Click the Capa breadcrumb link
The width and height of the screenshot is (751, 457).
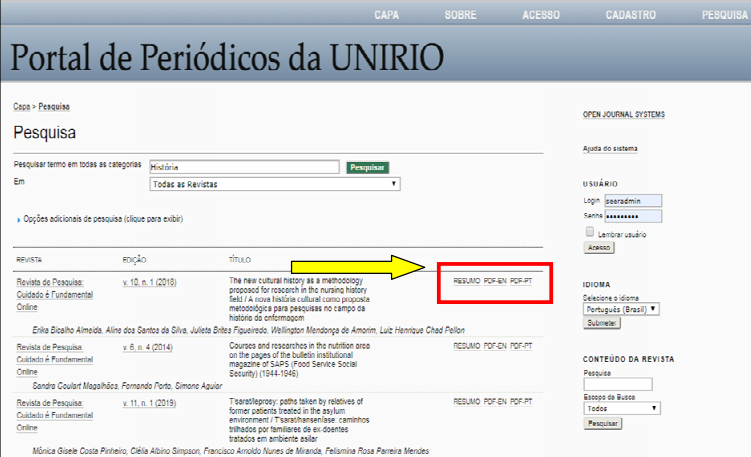coord(21,106)
